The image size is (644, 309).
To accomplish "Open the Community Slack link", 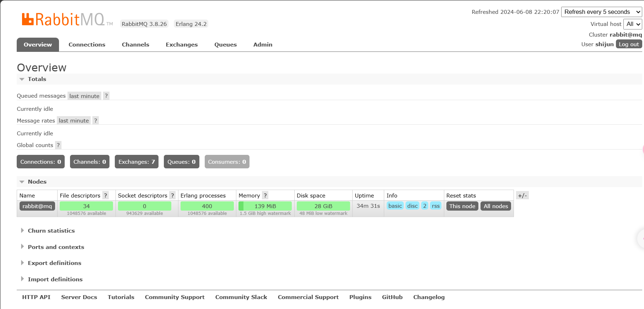I will coord(241,297).
